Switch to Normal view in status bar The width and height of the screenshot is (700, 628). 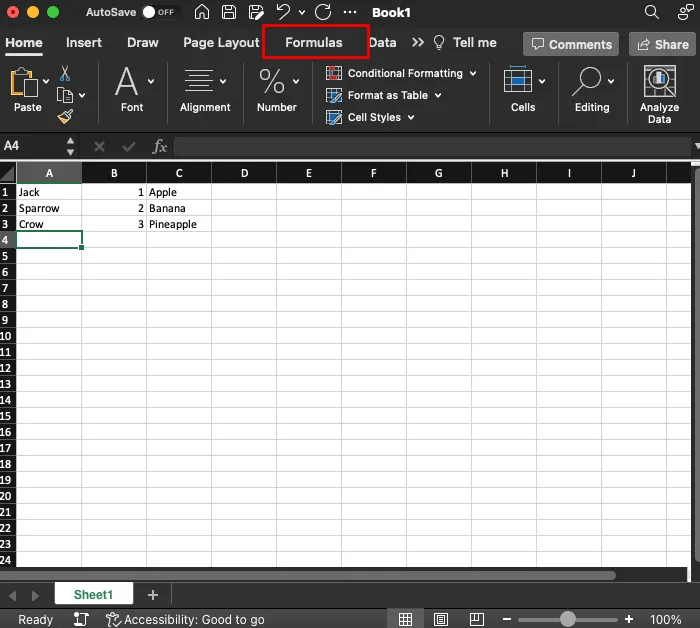[405, 620]
